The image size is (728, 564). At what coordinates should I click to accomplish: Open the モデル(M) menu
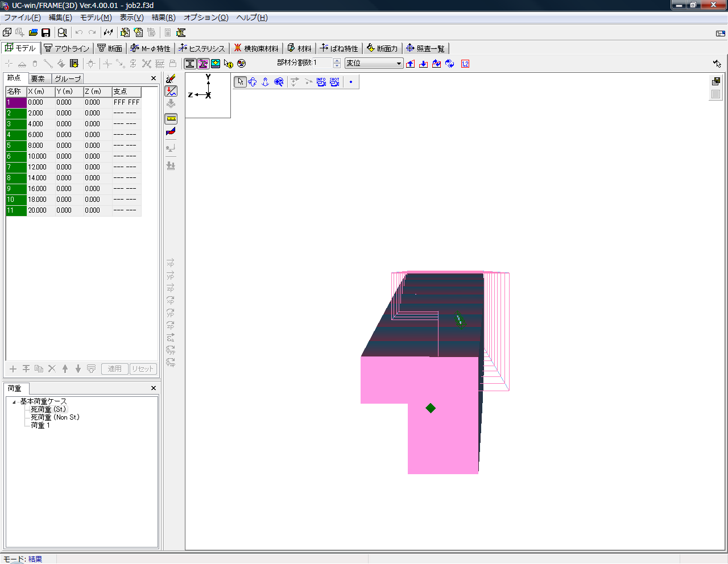coord(96,18)
